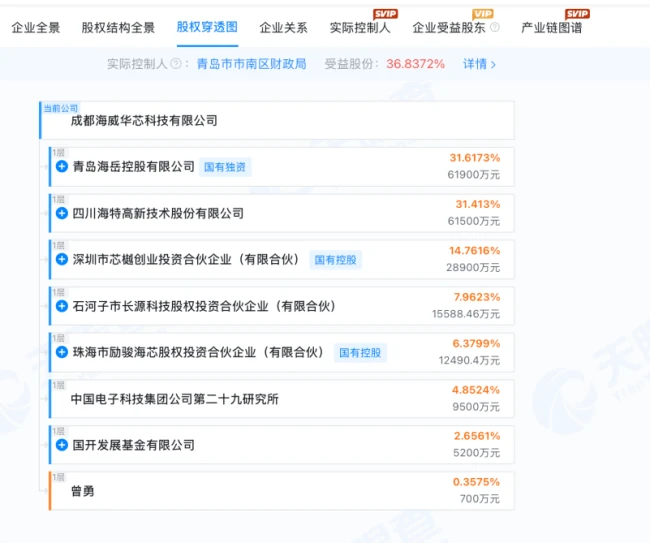Expand 青岛海岳控股有限公司 with plus icon
The width and height of the screenshot is (650, 543).
point(62,167)
